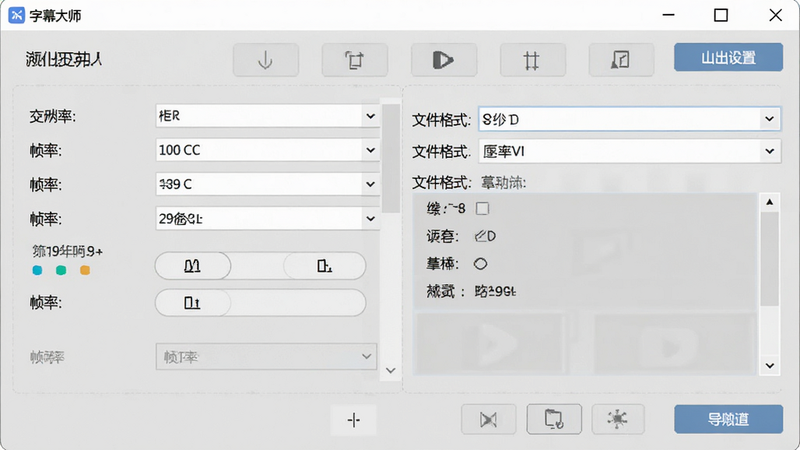Open the disabled greyed-out dropdown at bottom left
800x450 pixels.
point(266,357)
